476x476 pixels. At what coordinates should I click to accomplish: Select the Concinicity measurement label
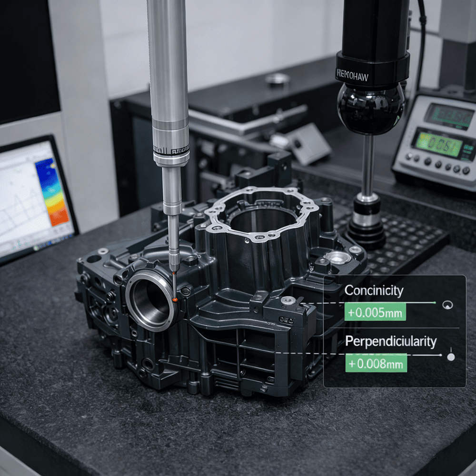point(374,290)
